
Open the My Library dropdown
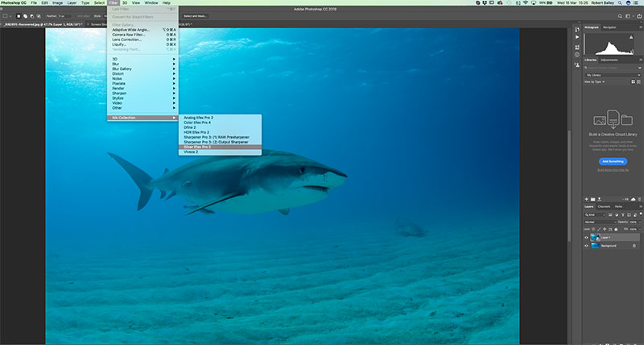coord(612,75)
